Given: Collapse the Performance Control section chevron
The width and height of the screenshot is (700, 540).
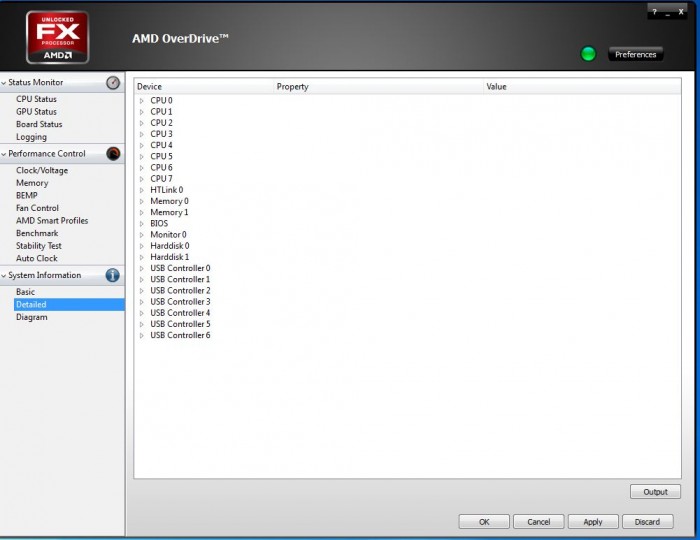Looking at the screenshot, I should [4, 154].
